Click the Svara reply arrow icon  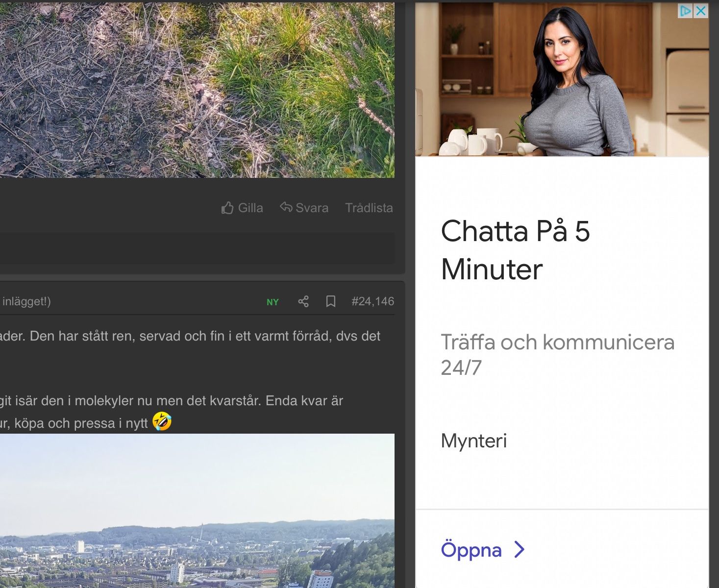[x=286, y=207]
